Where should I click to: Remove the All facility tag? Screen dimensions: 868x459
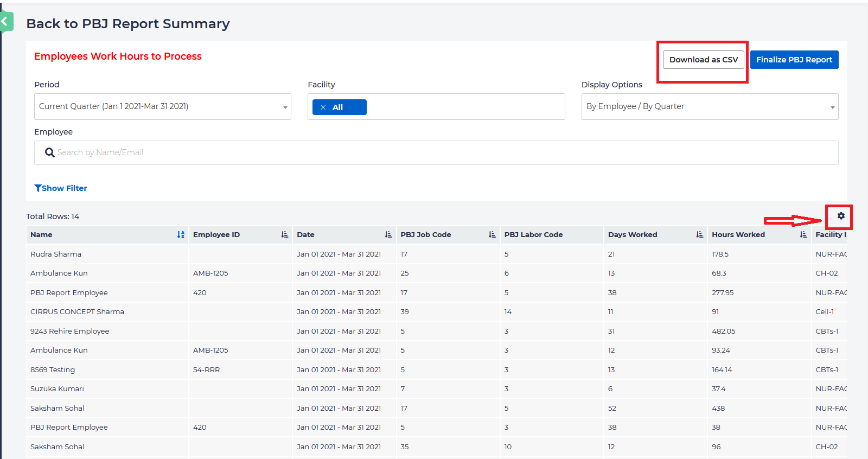point(323,107)
